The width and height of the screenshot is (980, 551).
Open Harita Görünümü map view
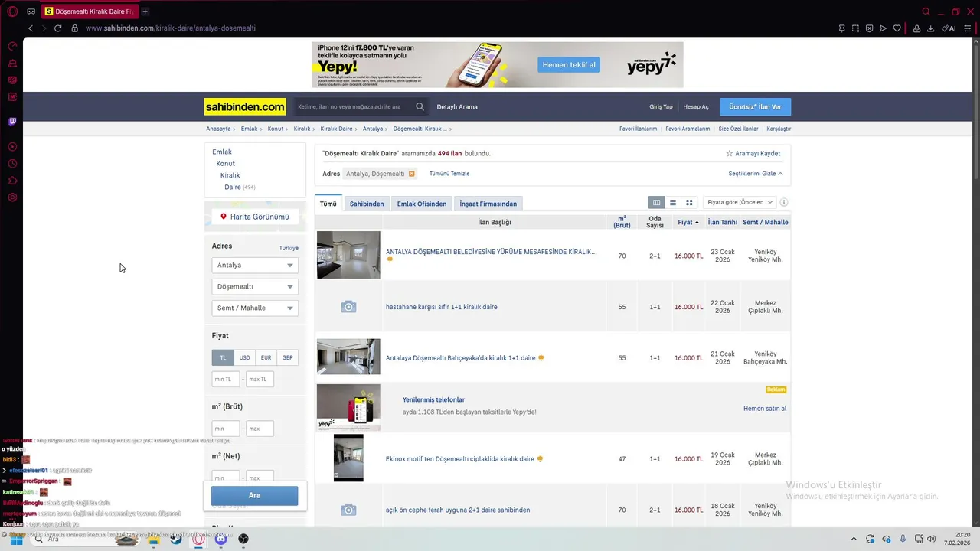[255, 217]
